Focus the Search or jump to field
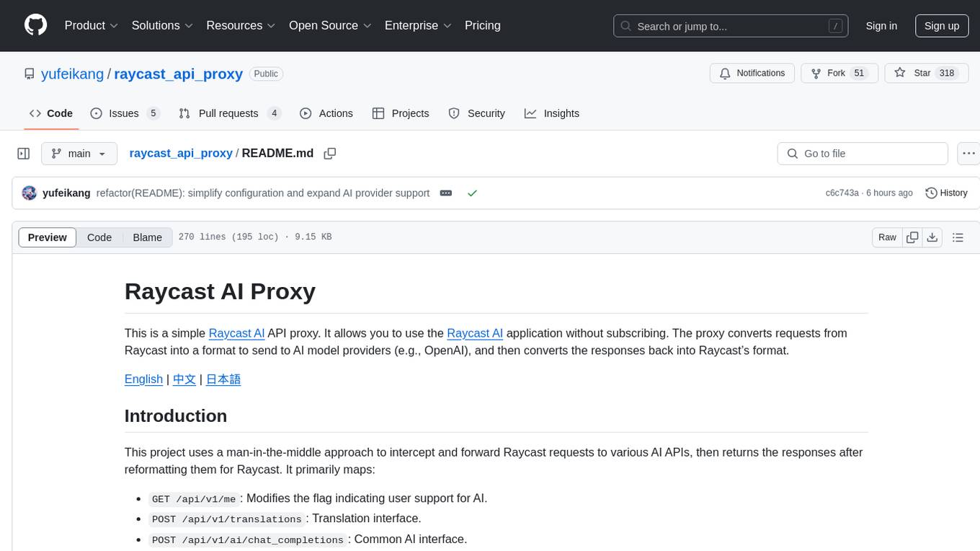Viewport: 980px width, 551px height. coord(731,26)
